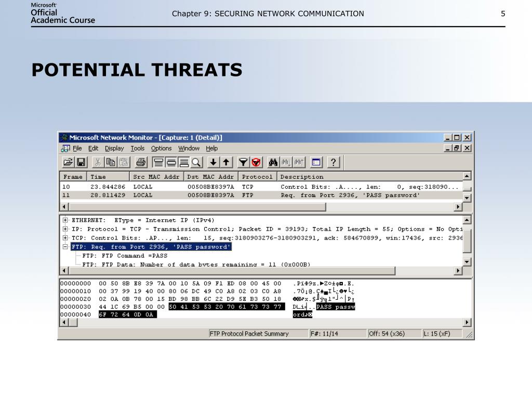The width and height of the screenshot is (532, 399).
Task: Click detail pane horizontal scrollbar thumb
Action: (x=232, y=271)
